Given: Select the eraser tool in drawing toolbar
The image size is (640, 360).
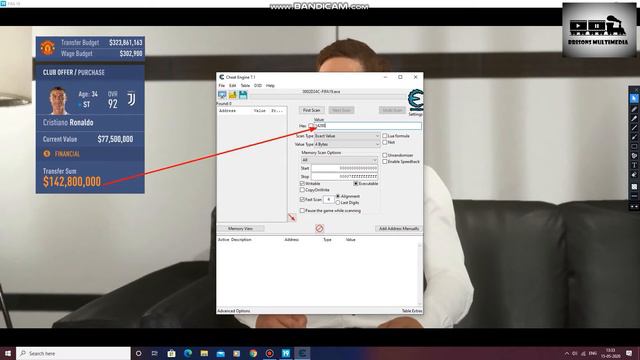Looking at the screenshot, I should pos(634,175).
